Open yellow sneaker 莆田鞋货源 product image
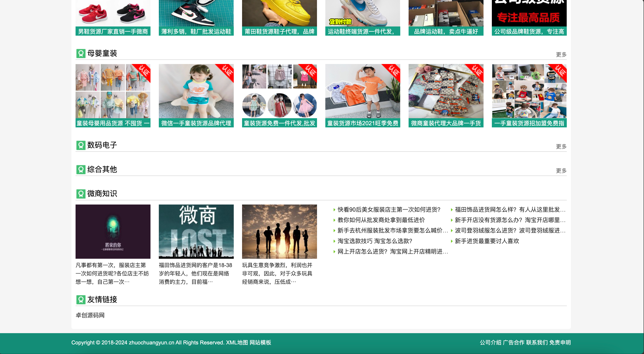Image resolution: width=644 pixels, height=354 pixels. (x=279, y=13)
